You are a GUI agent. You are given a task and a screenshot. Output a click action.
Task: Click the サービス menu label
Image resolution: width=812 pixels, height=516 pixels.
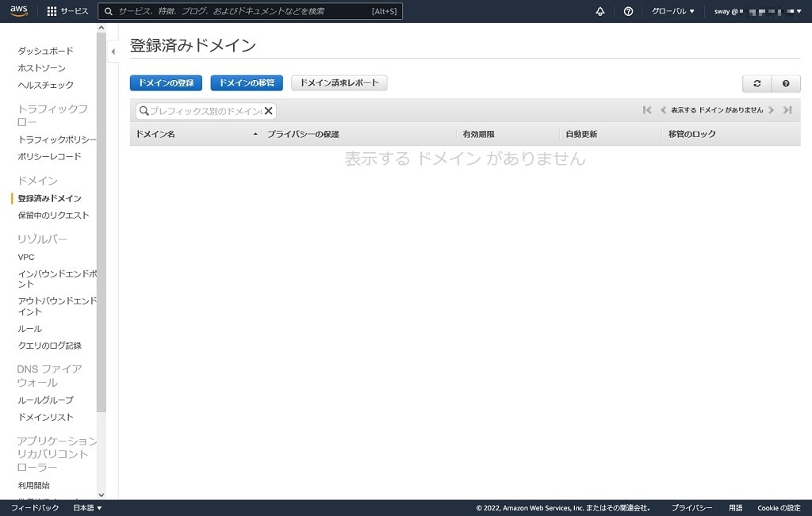(75, 11)
